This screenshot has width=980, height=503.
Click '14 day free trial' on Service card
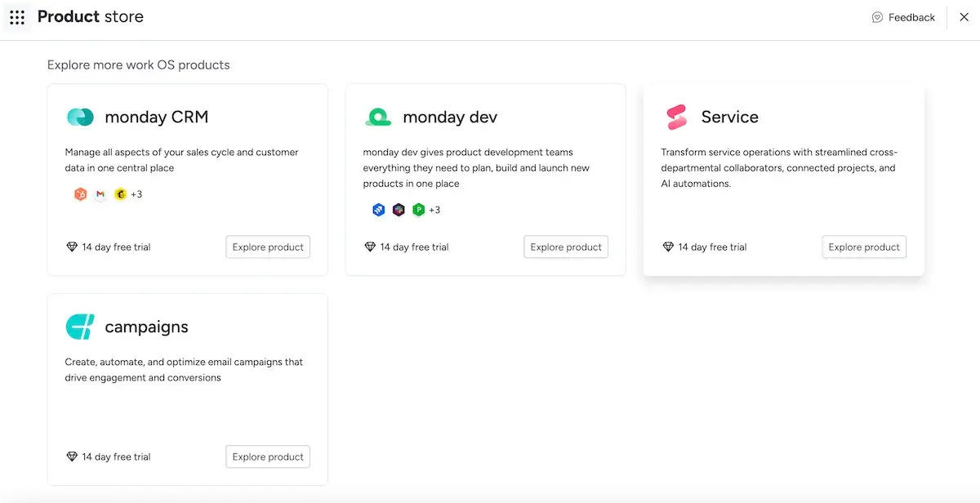coord(712,247)
